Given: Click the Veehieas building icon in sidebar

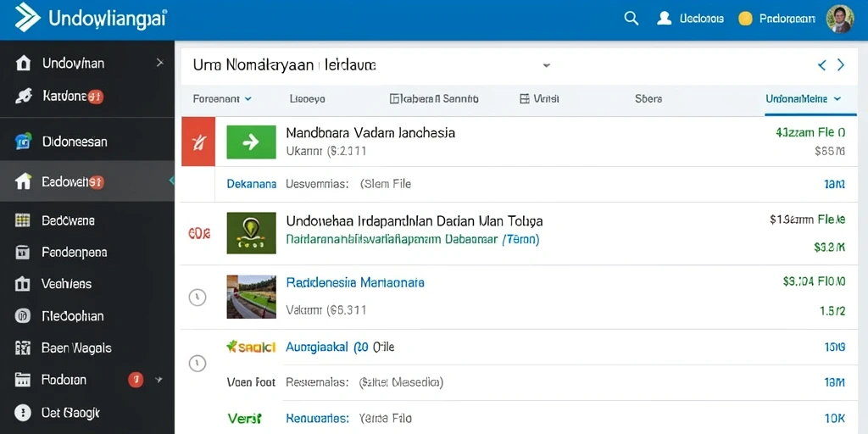Looking at the screenshot, I should [23, 284].
